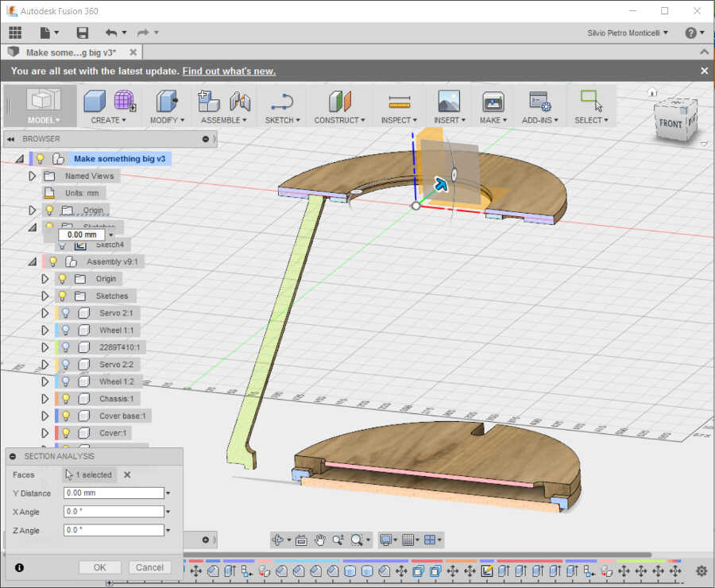Click the Select tool icon
Screen dimensions: 715x588
(x=591, y=101)
